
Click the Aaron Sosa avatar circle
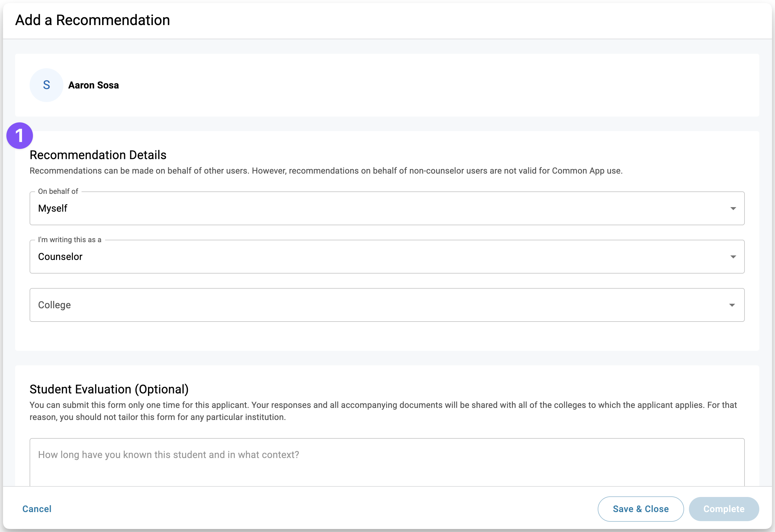[46, 85]
